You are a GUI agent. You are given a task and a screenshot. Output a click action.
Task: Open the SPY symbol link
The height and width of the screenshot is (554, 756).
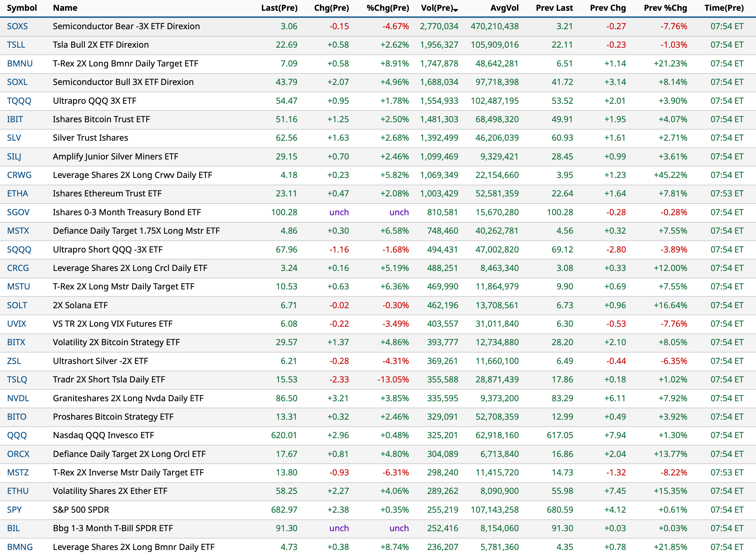click(x=14, y=510)
